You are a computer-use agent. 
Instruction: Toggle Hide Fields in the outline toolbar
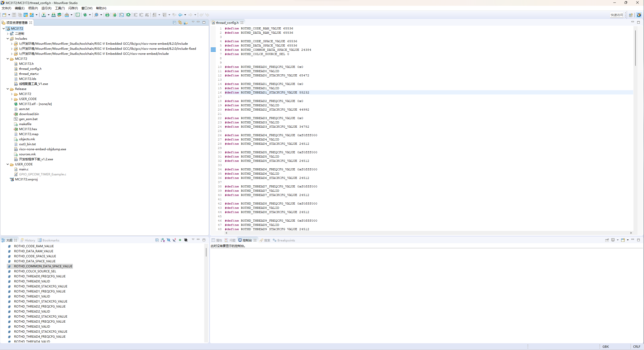(x=168, y=240)
